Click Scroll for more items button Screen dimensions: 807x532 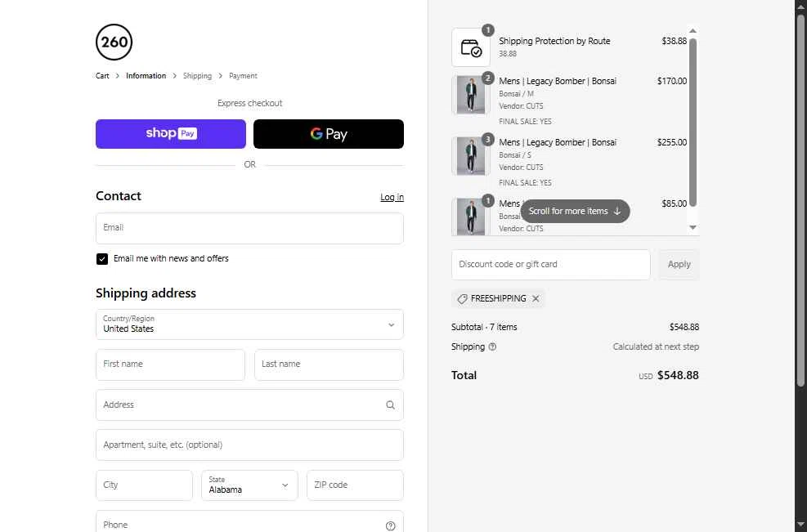(x=575, y=211)
